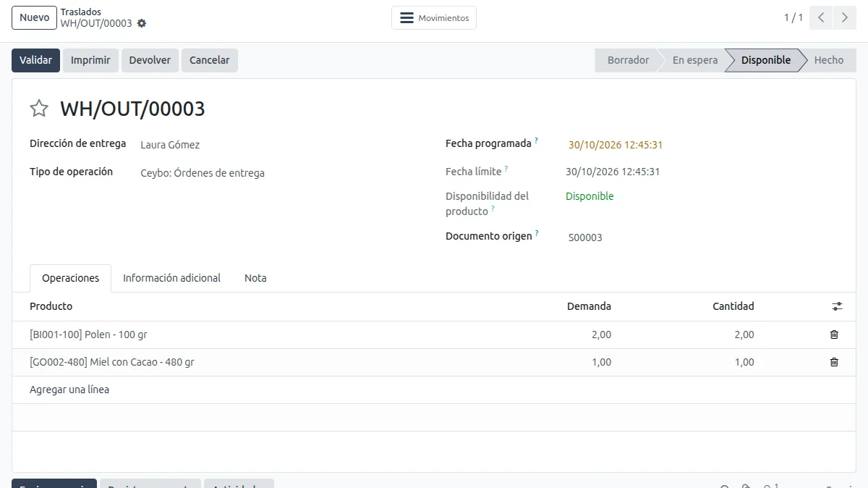Mark WH/OUT/00003 as favorite with the star

click(39, 109)
